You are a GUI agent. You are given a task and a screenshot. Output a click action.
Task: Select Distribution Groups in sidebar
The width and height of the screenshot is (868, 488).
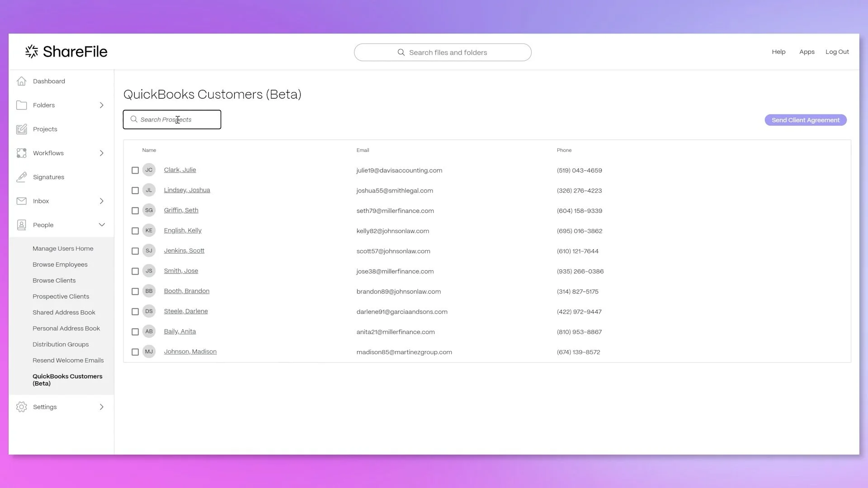pos(61,344)
